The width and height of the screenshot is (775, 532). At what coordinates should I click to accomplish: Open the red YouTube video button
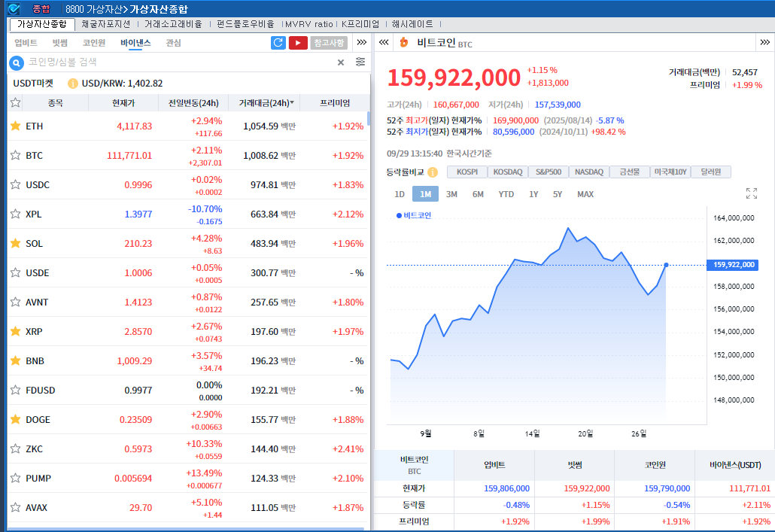(298, 43)
